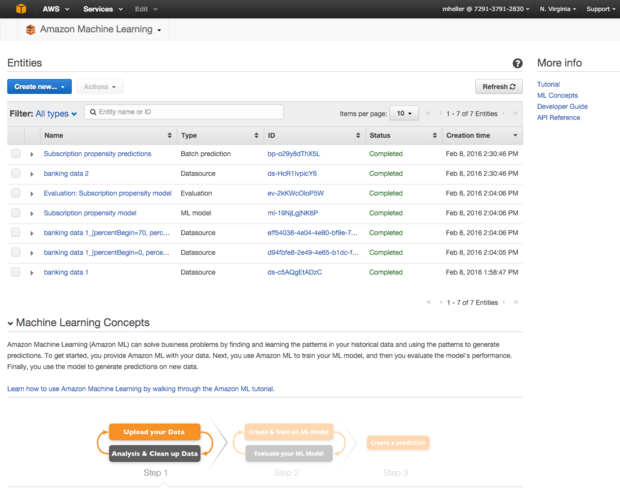The height and width of the screenshot is (488, 620).
Task: Select checkbox for banking data 2
Action: pyautogui.click(x=15, y=173)
